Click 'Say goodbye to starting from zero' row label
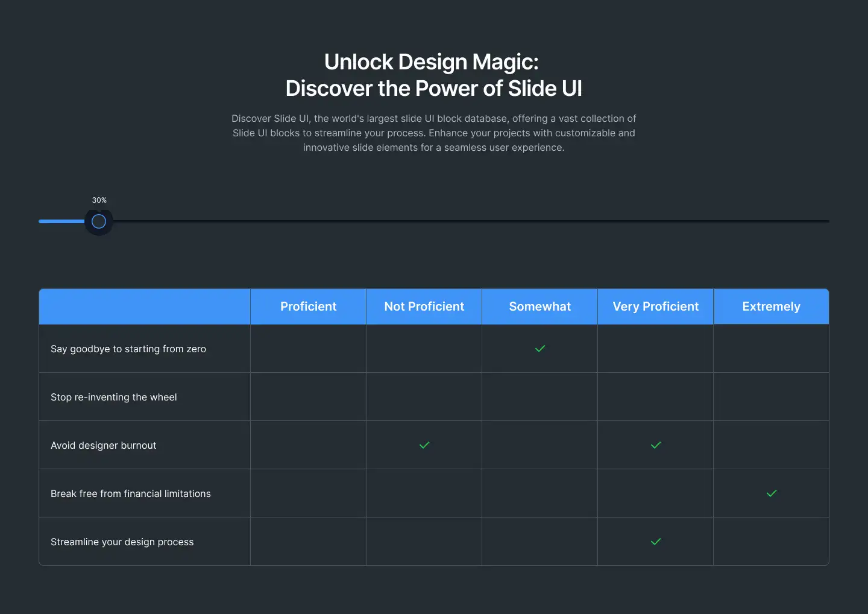 coord(128,349)
